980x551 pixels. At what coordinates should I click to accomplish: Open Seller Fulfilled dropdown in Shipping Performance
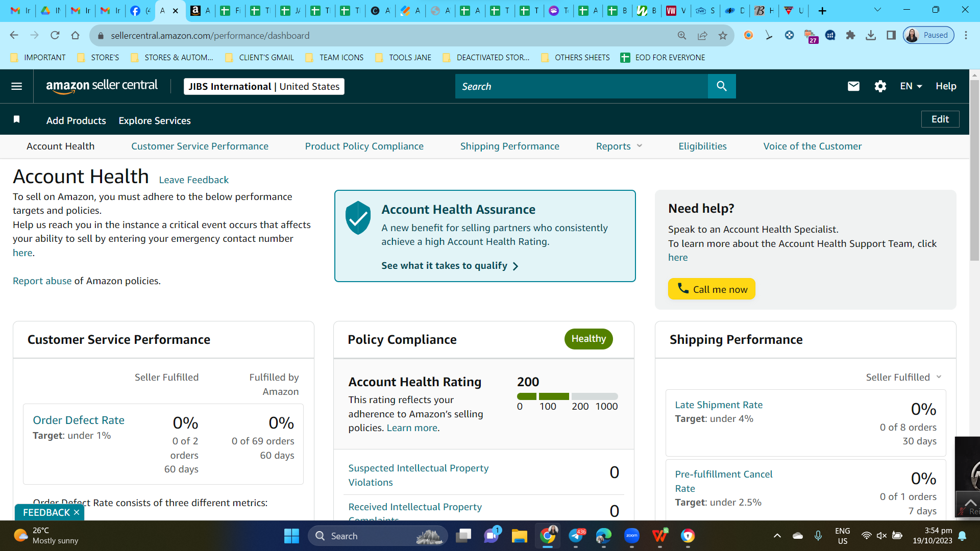pos(903,377)
